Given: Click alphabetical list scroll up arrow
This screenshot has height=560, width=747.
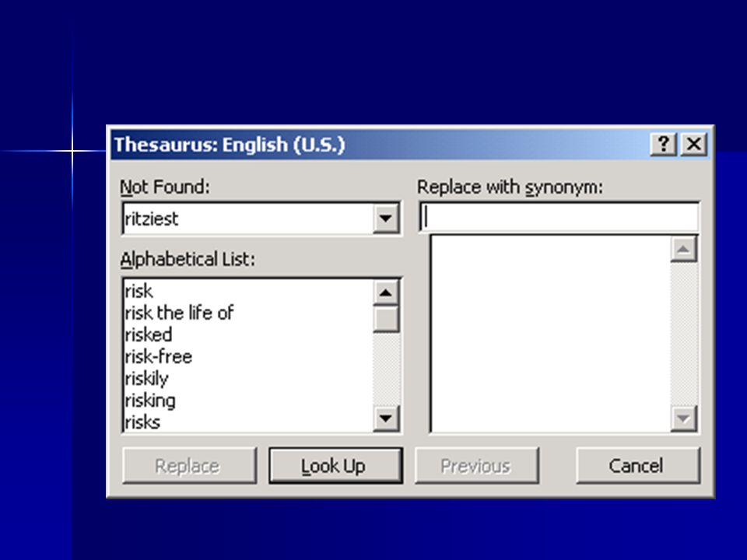Looking at the screenshot, I should (386, 292).
